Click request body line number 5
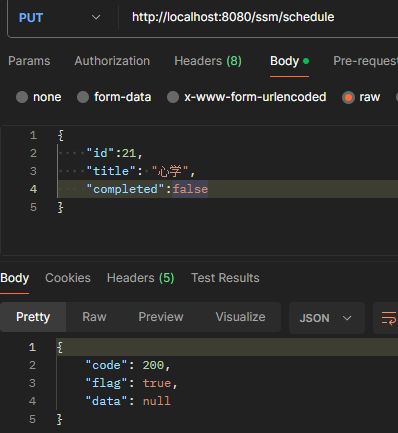398x433 pixels. pos(33,207)
